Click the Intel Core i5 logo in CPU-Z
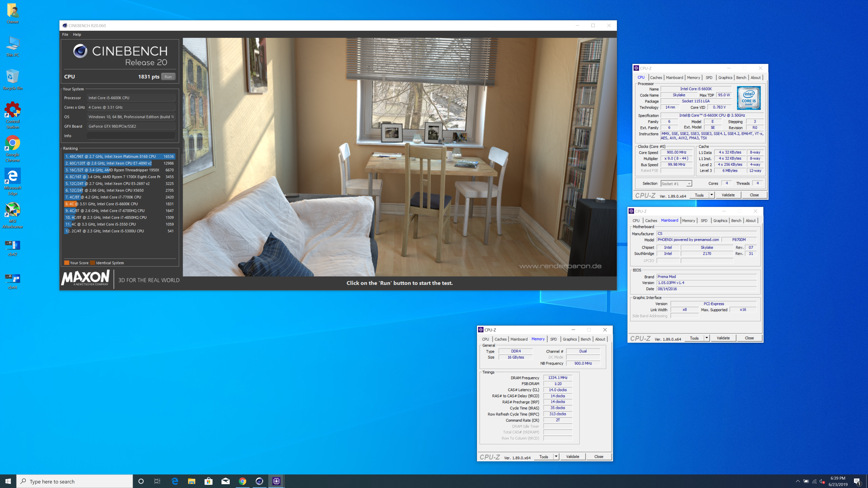 click(x=749, y=98)
